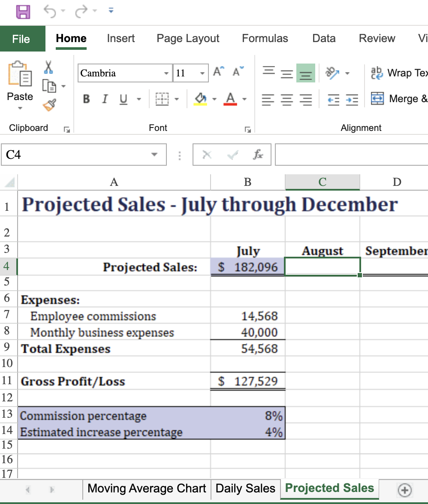This screenshot has height=504, width=428.
Task: Click the Cancel X icon in formula bar
Action: point(207,155)
